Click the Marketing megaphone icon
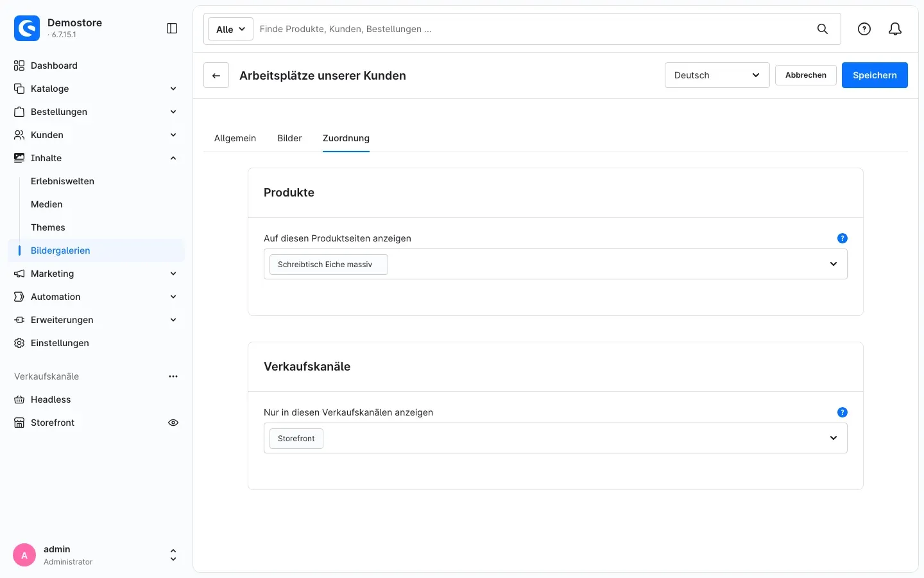Image resolution: width=924 pixels, height=578 pixels. point(19,274)
